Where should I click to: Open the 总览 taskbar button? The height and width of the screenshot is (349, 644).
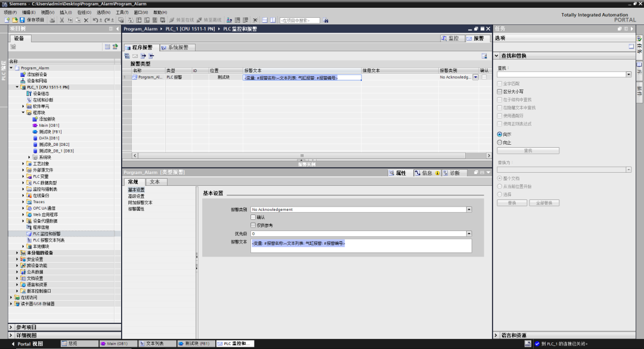[x=80, y=344]
